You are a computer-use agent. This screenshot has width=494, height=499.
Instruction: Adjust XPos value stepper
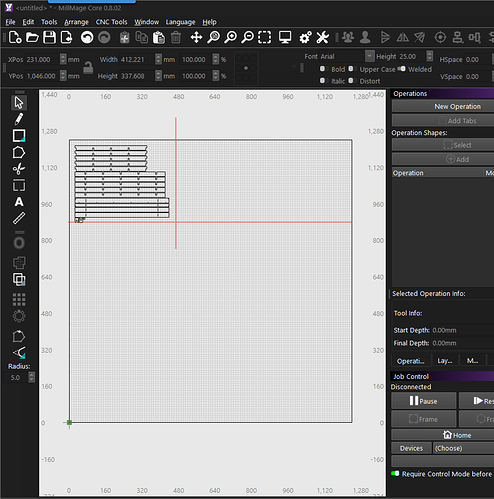pos(63,59)
